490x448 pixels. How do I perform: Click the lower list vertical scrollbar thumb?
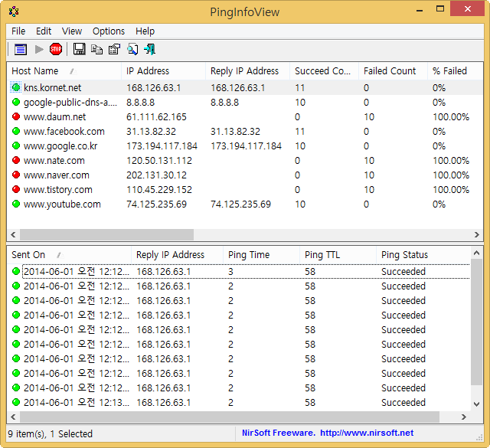[476, 322]
